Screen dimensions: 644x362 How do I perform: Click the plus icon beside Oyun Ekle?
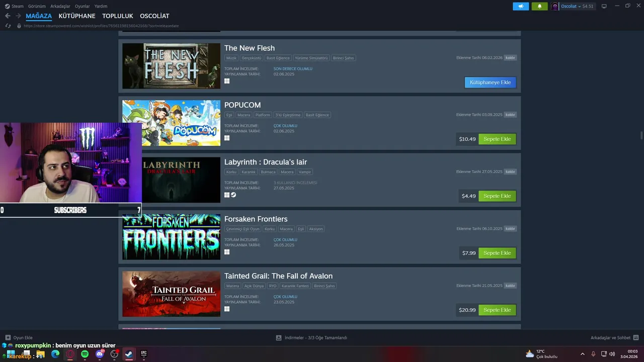(x=8, y=338)
